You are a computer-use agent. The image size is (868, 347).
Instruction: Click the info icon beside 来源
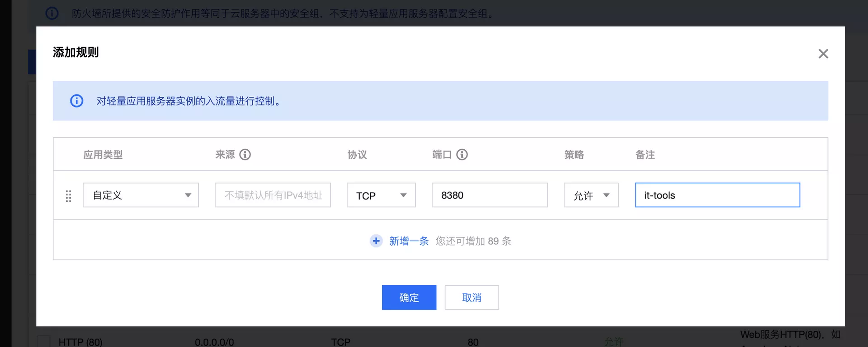(245, 155)
